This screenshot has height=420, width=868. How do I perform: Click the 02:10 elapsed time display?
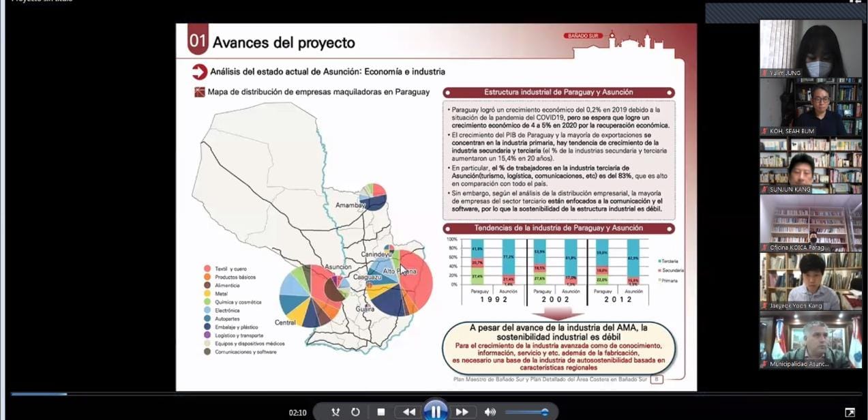click(297, 412)
